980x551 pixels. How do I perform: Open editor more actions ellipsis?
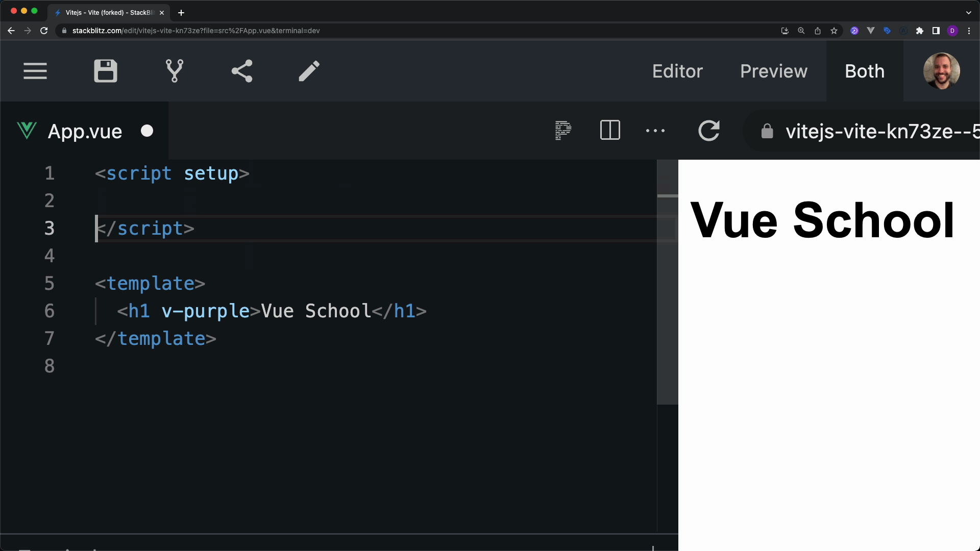click(655, 131)
